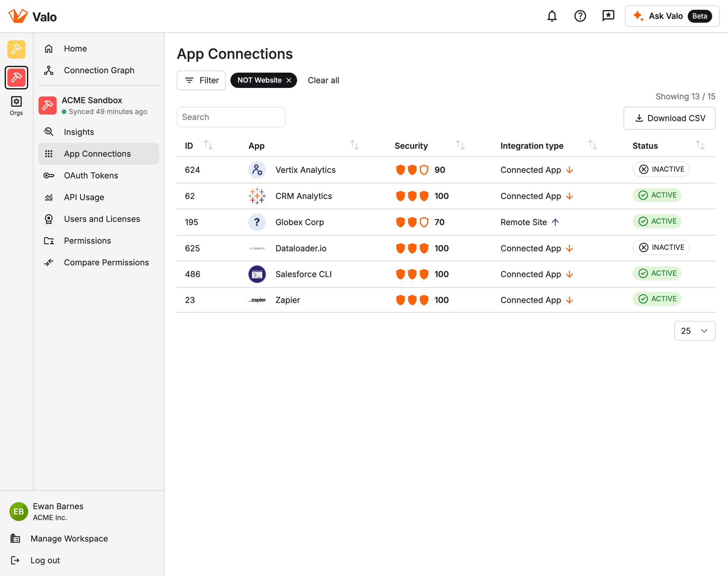This screenshot has height=576, width=728.
Task: Open API Usage
Action: [98, 197]
